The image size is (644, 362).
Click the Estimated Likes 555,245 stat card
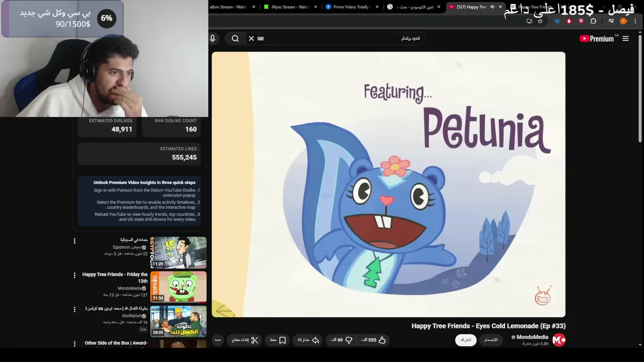point(139,153)
